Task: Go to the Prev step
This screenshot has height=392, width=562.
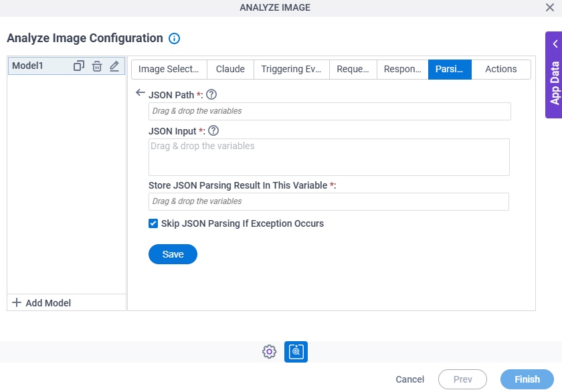Action: click(462, 379)
